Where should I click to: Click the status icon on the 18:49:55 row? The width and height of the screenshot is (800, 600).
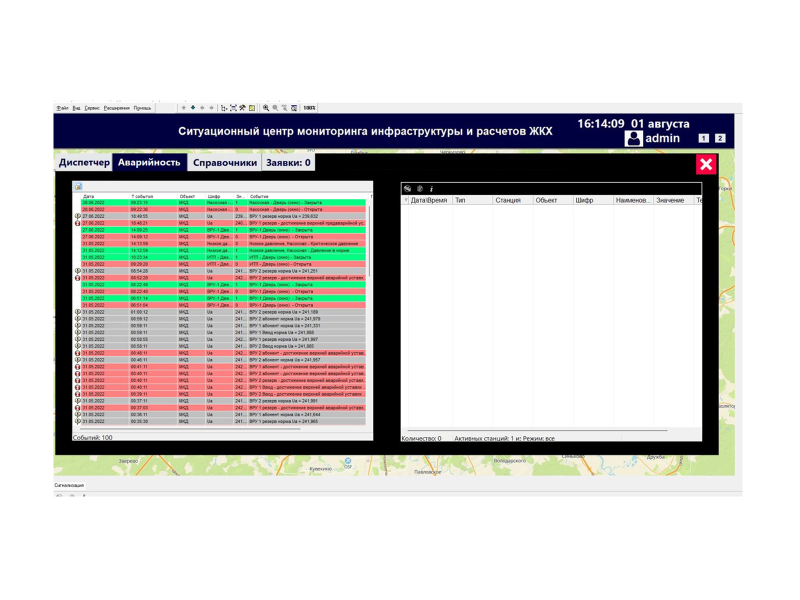coord(78,216)
